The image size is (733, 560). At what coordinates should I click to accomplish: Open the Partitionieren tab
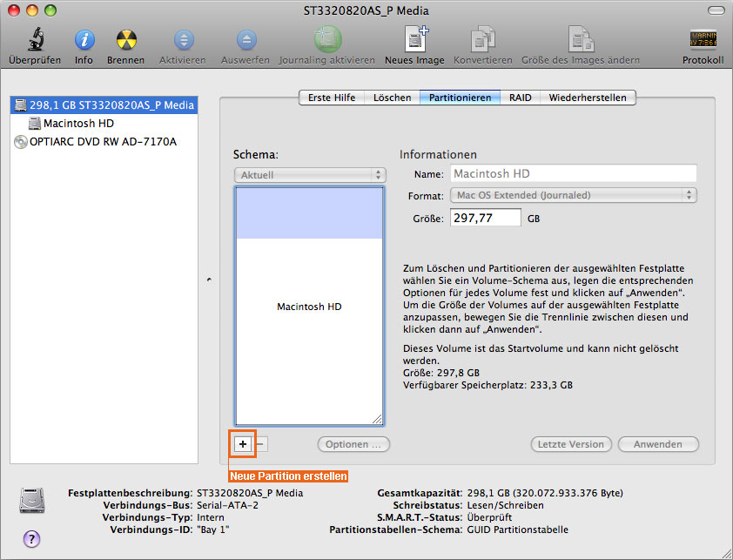point(460,98)
